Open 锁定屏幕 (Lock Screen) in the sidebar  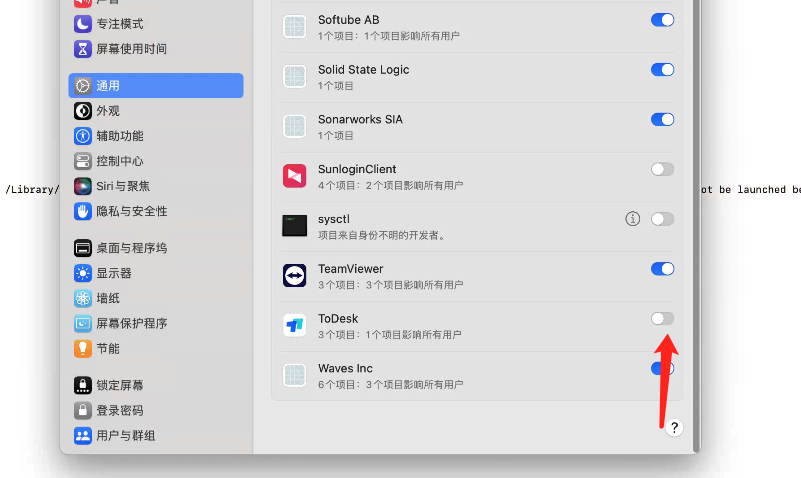(156, 385)
